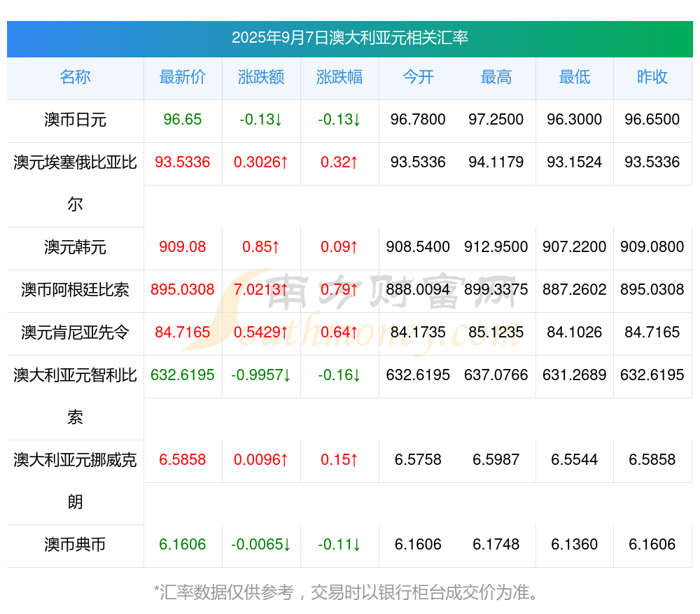Viewport: 700px width, 614px height.
Task: Click the change amount 0.3026↑
Action: point(261,162)
